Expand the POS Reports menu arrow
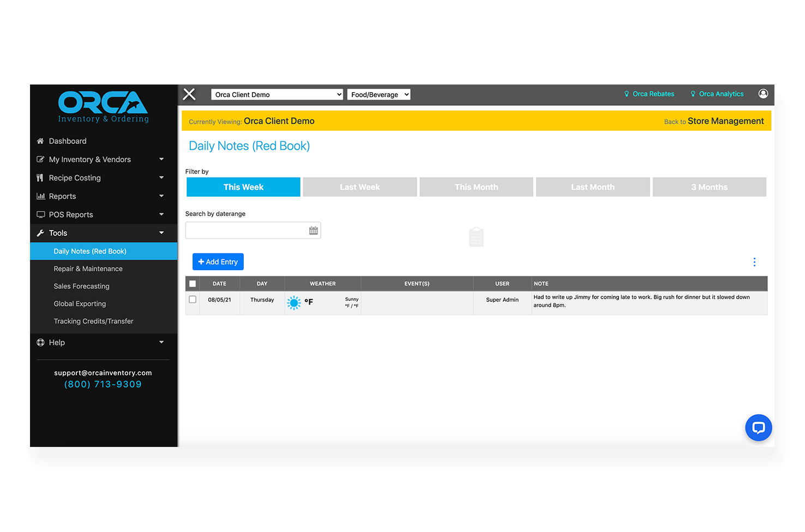The width and height of the screenshot is (805, 532). coord(161,214)
